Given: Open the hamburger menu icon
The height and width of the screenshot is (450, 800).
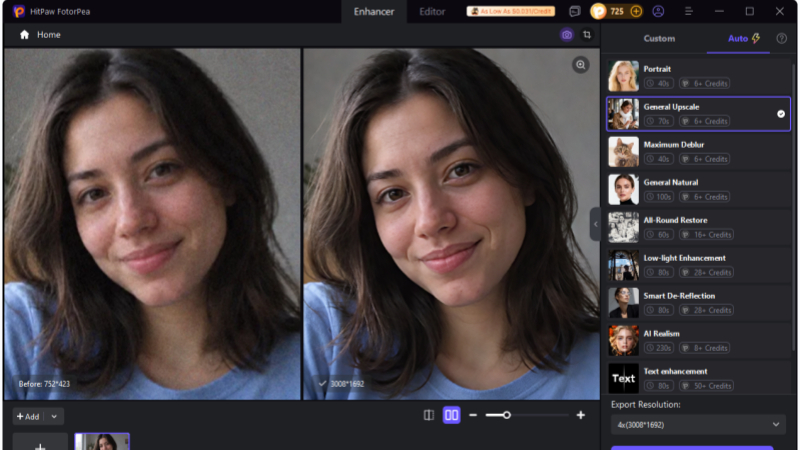Looking at the screenshot, I should tap(688, 11).
